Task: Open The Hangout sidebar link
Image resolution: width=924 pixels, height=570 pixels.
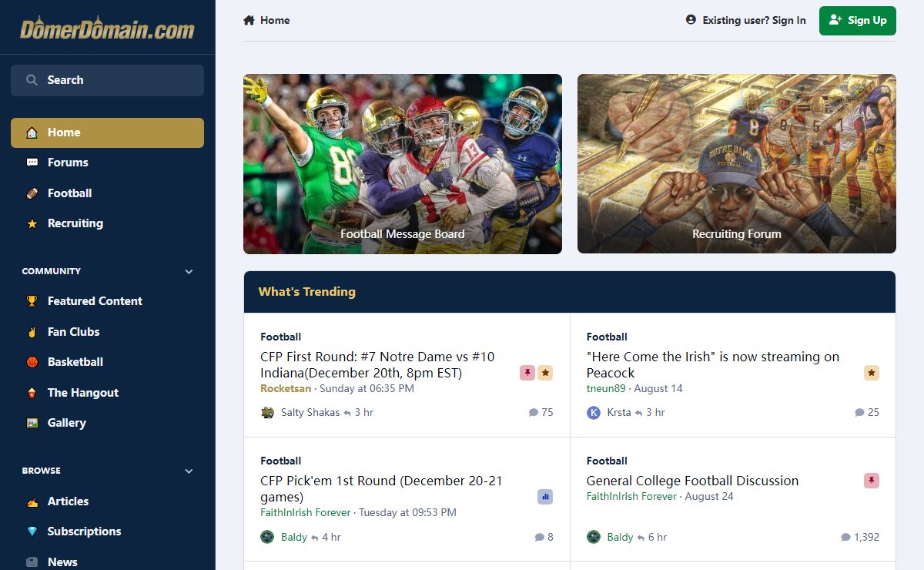Action: 107,393
